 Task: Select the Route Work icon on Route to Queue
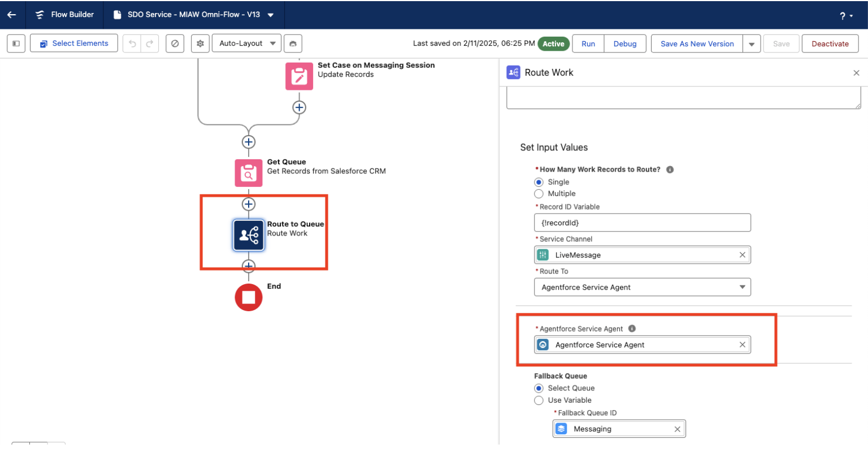click(249, 235)
